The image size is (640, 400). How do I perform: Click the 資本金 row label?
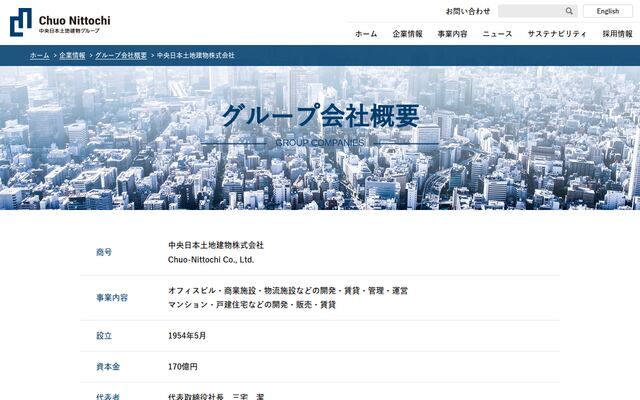point(108,367)
